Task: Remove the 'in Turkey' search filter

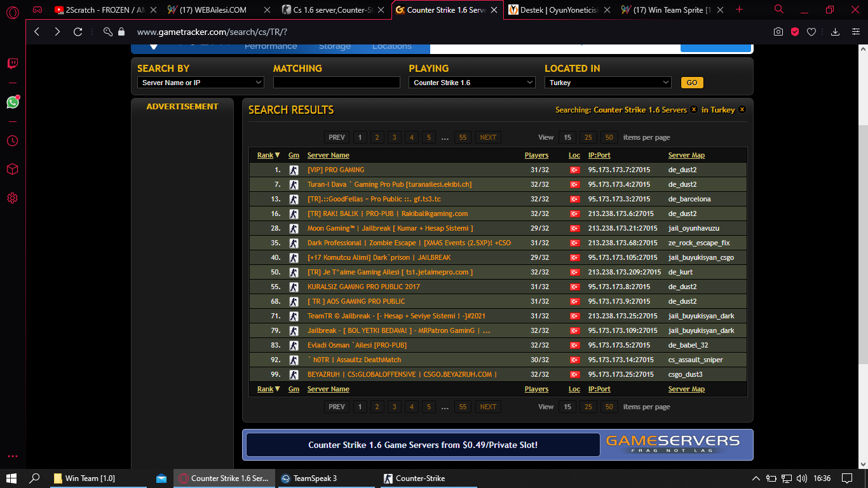Action: point(742,109)
